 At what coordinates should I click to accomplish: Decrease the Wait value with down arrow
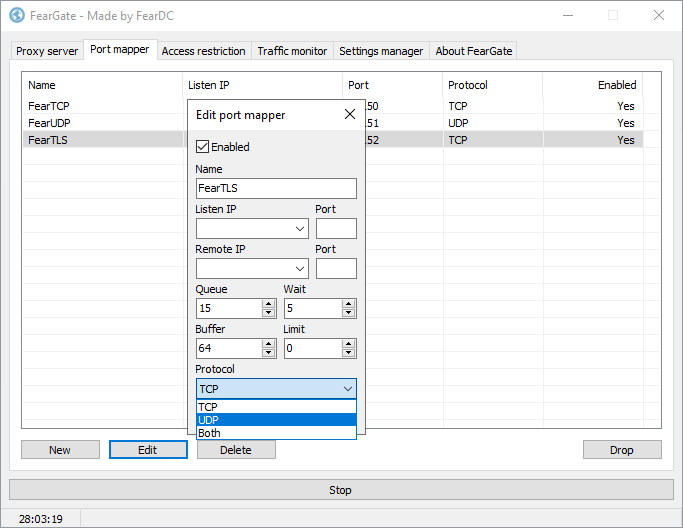tap(348, 313)
